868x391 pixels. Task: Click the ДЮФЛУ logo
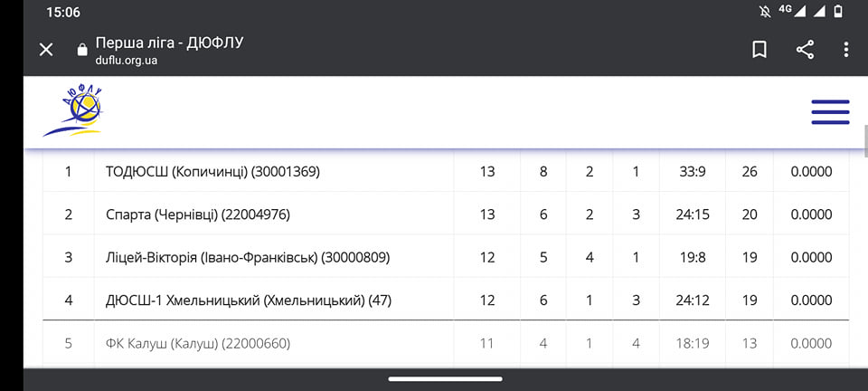(x=73, y=111)
